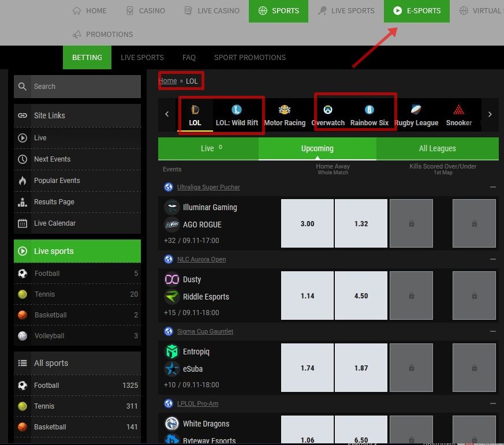Follow the Home breadcrumb link
The width and height of the screenshot is (504, 445).
point(167,81)
